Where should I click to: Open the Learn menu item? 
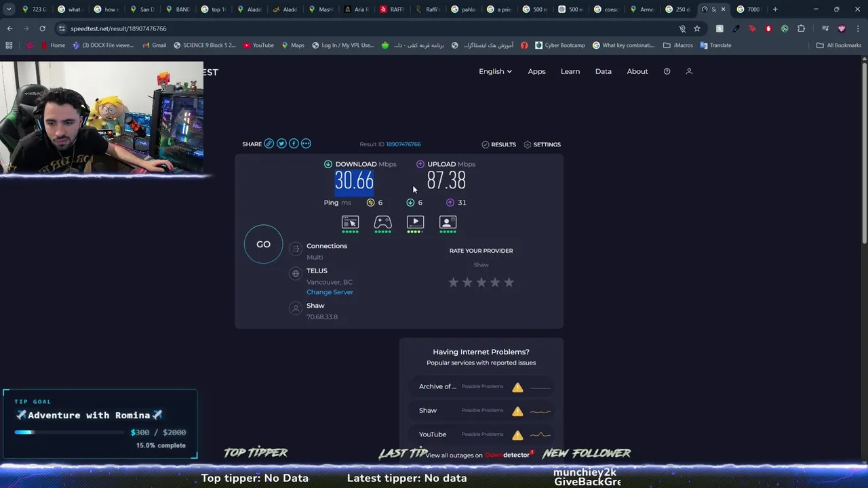(570, 71)
